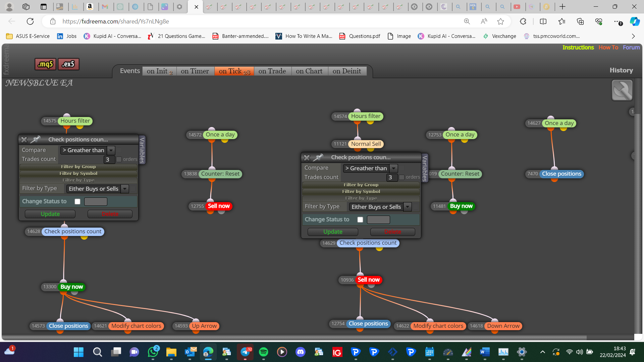
Task: Pin the right Check positions count panel
Action: tap(318, 157)
